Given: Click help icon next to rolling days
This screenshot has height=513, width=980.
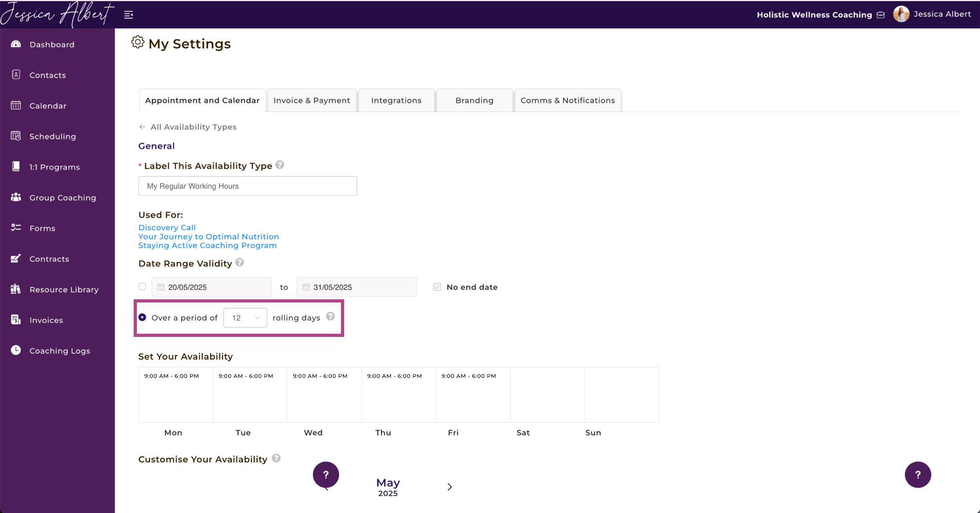Looking at the screenshot, I should (330, 317).
